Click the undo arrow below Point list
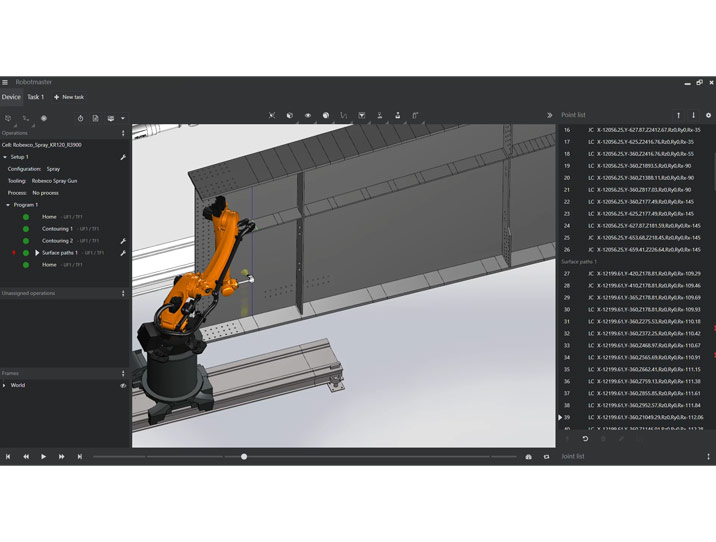 click(585, 439)
